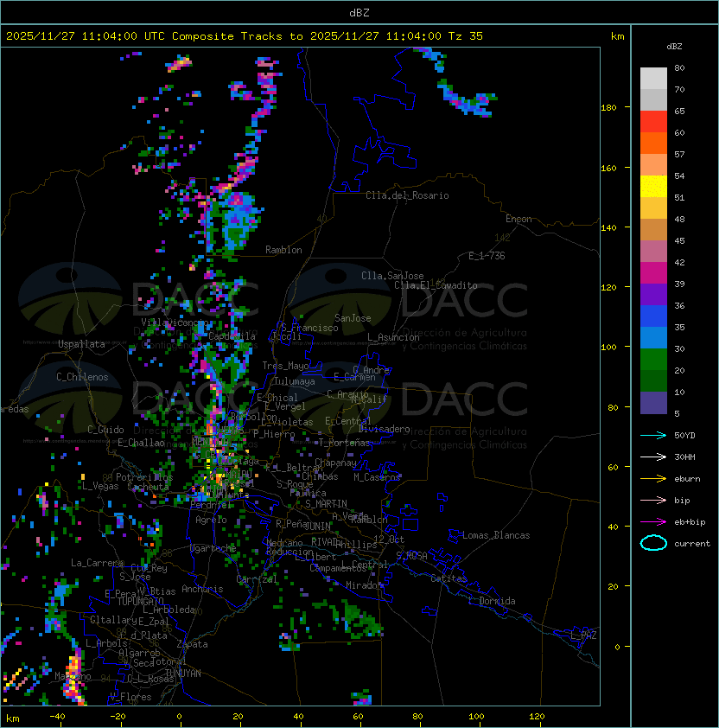This screenshot has height=728, width=719.
Task: Select the C_Chilenos place label
Action: pos(82,377)
